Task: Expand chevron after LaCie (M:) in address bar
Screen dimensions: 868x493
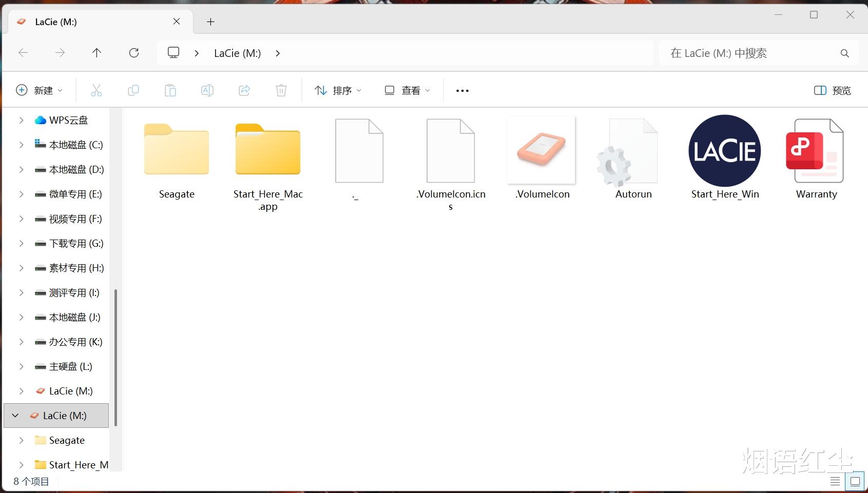Action: [x=278, y=53]
